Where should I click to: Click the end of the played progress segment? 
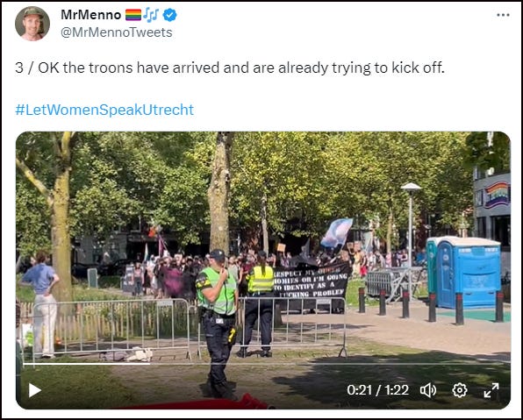(149, 364)
